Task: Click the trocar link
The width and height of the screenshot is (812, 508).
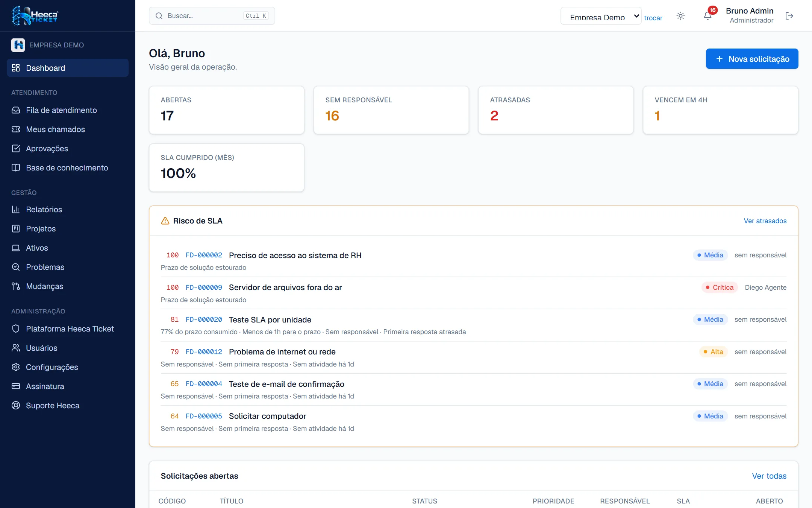Action: click(x=653, y=18)
